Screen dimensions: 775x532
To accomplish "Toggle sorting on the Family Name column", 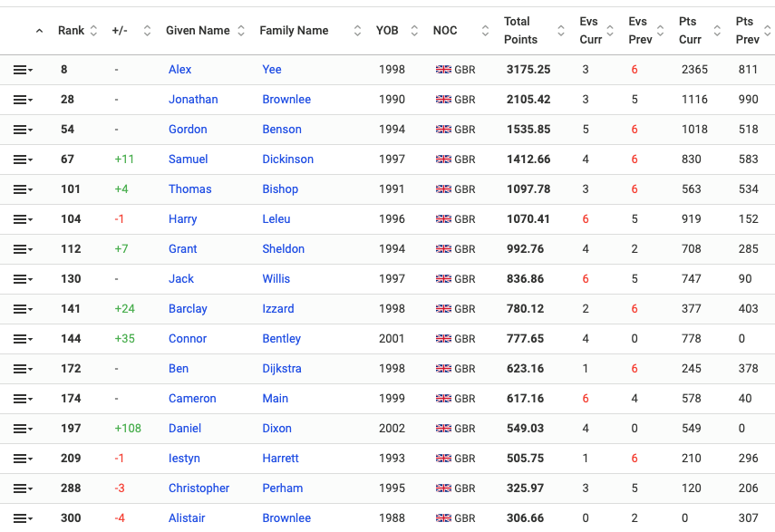I will (294, 30).
